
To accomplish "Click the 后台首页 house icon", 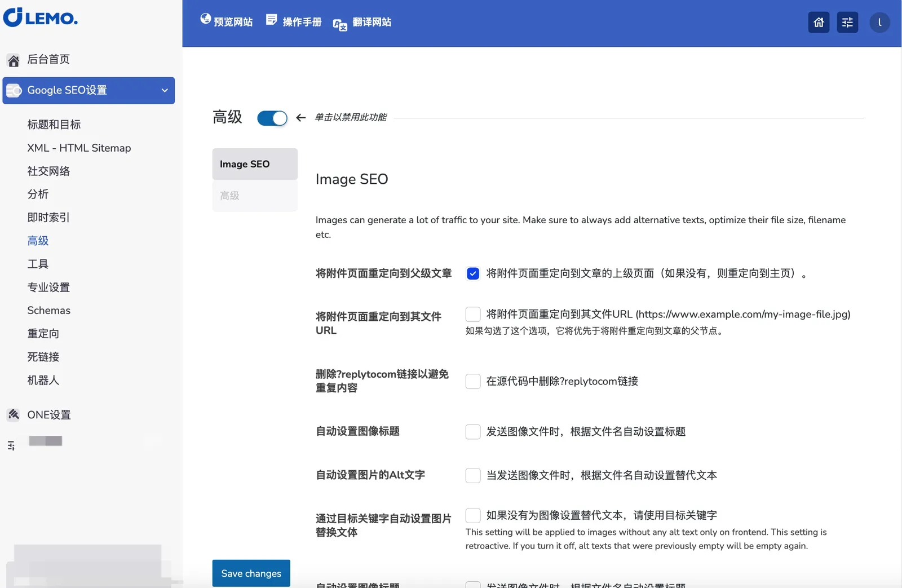I will tap(14, 60).
